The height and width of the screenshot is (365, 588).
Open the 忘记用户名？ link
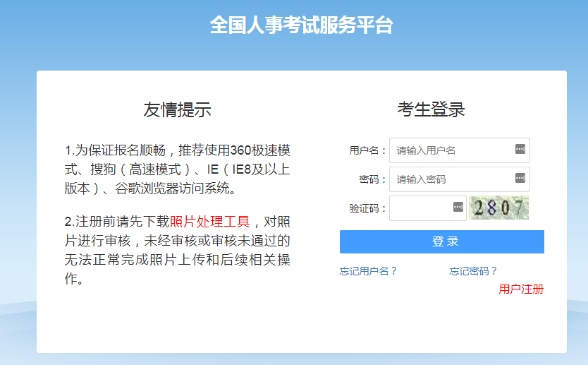click(x=368, y=270)
